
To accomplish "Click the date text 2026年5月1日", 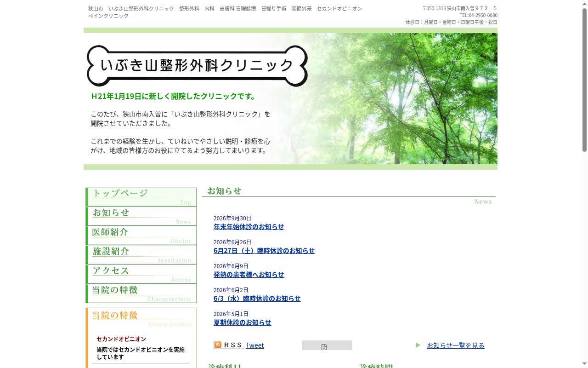I will tap(231, 314).
